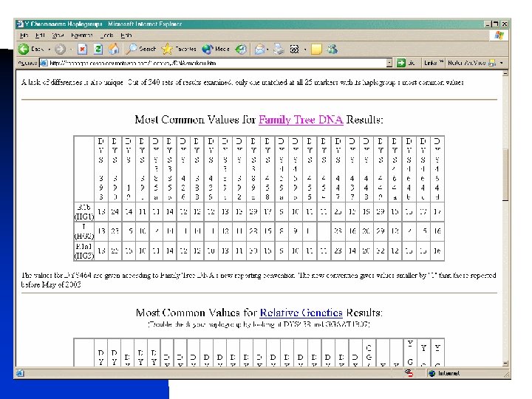The image size is (532, 399).
Task: Expand the Links toolbar chevron
Action: tap(441, 62)
